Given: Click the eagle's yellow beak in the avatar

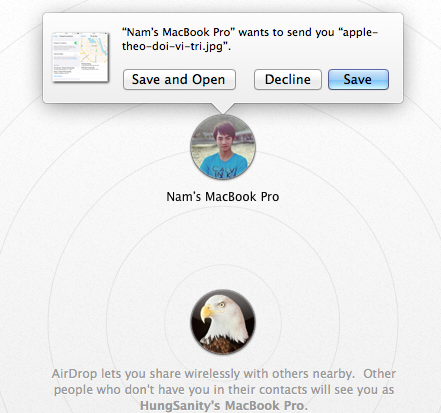Looking at the screenshot, I should click(x=207, y=314).
